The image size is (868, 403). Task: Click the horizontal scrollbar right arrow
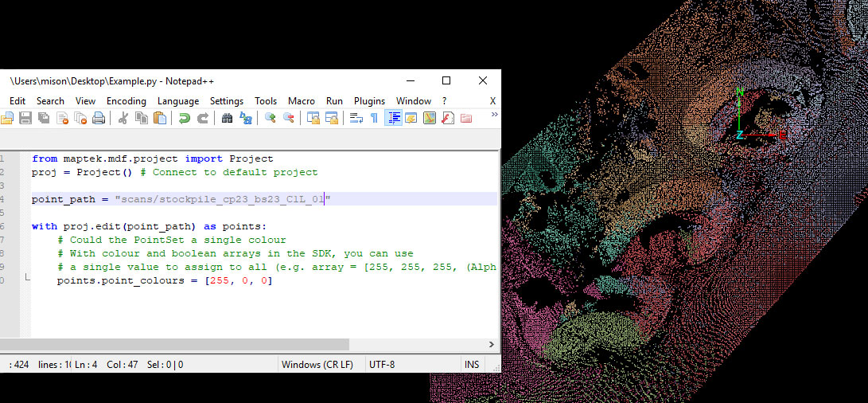[492, 344]
